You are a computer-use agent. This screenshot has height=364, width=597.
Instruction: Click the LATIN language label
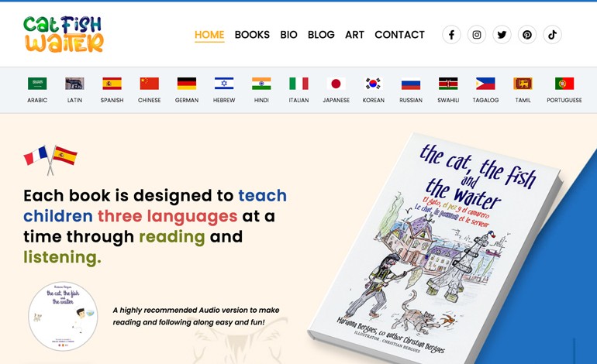tap(74, 100)
